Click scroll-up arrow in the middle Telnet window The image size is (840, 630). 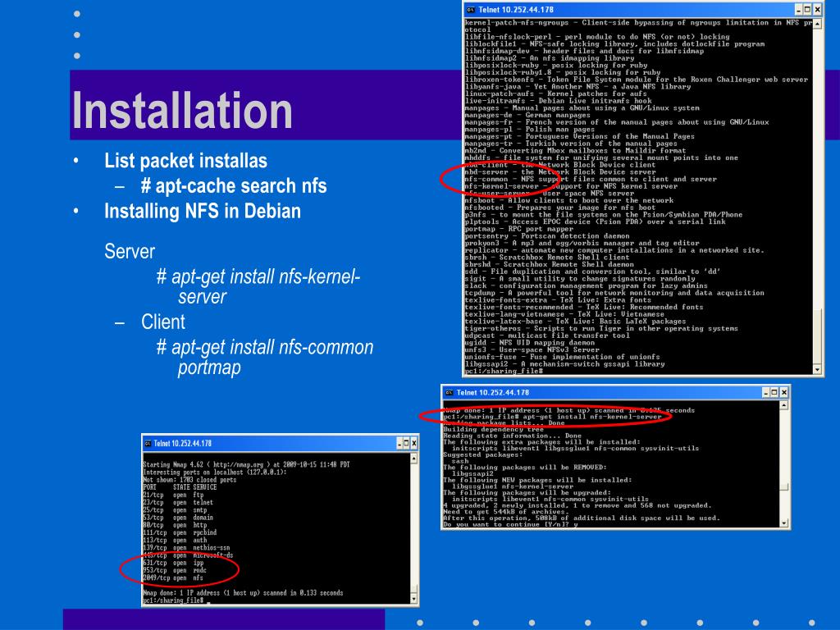click(783, 405)
